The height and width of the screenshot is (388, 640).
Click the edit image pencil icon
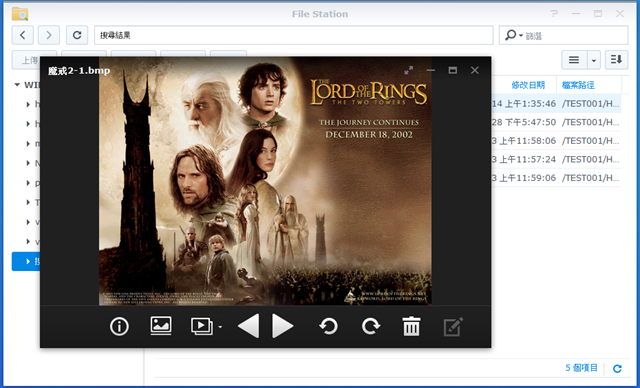453,326
